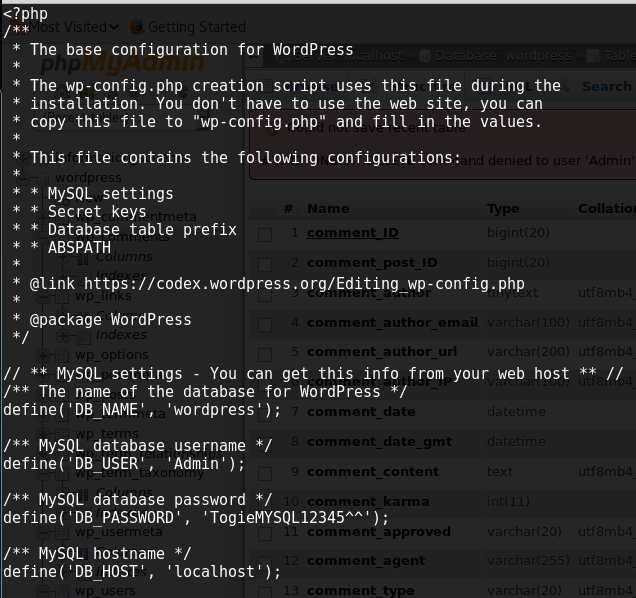
Task: Open the Getting Started bookmark
Action: [197, 27]
